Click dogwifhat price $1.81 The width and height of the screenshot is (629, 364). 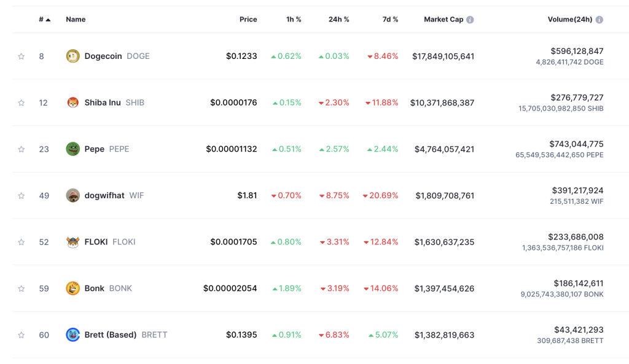pos(247,196)
